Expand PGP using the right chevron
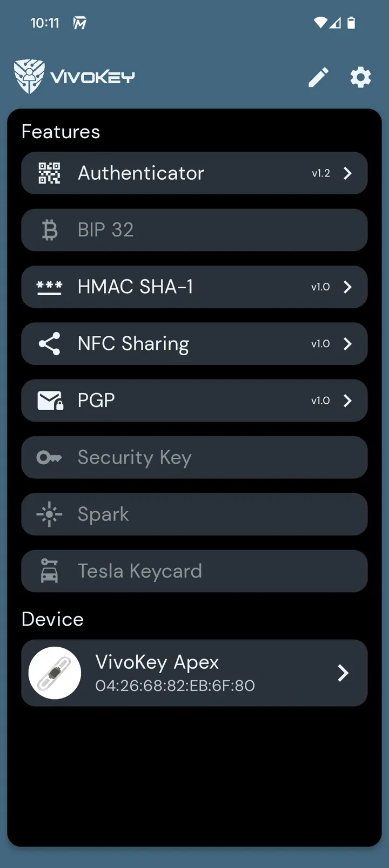Viewport: 389px width, 868px height. pos(347,401)
